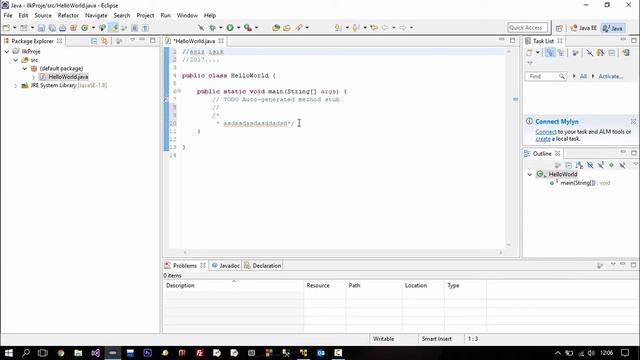Open the Refactor menu
The image size is (640, 360).
[68, 15]
